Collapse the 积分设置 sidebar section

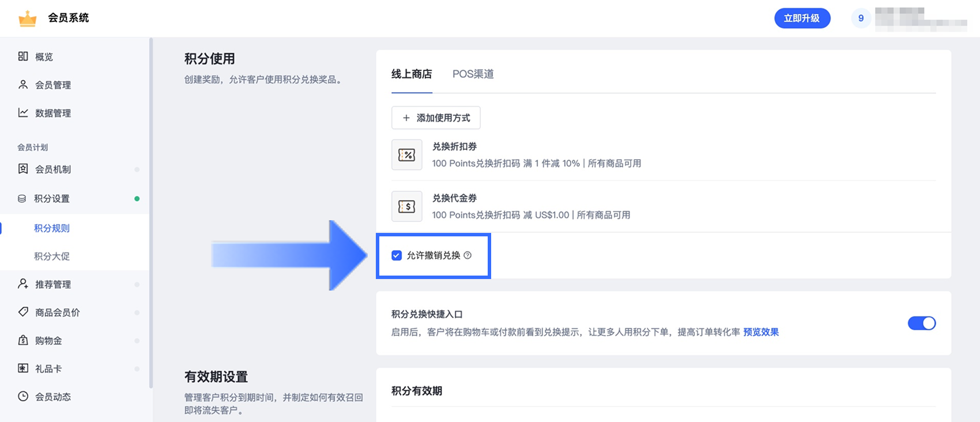point(74,199)
